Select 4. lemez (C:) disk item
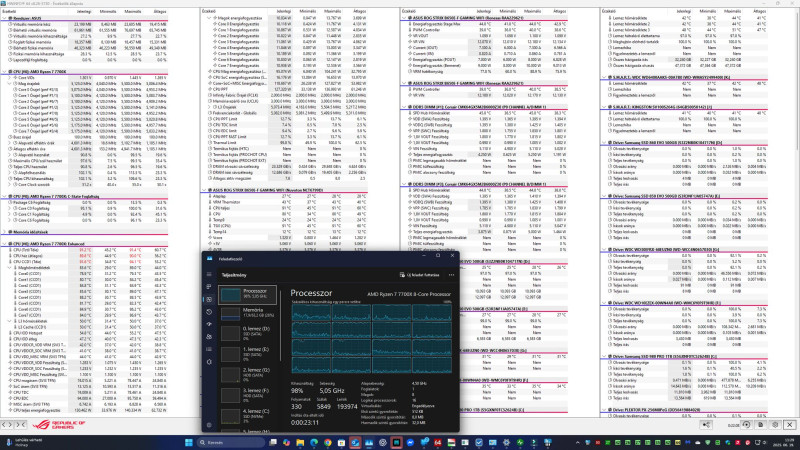Image resolution: width=800 pixels, height=450 pixels. point(248,415)
